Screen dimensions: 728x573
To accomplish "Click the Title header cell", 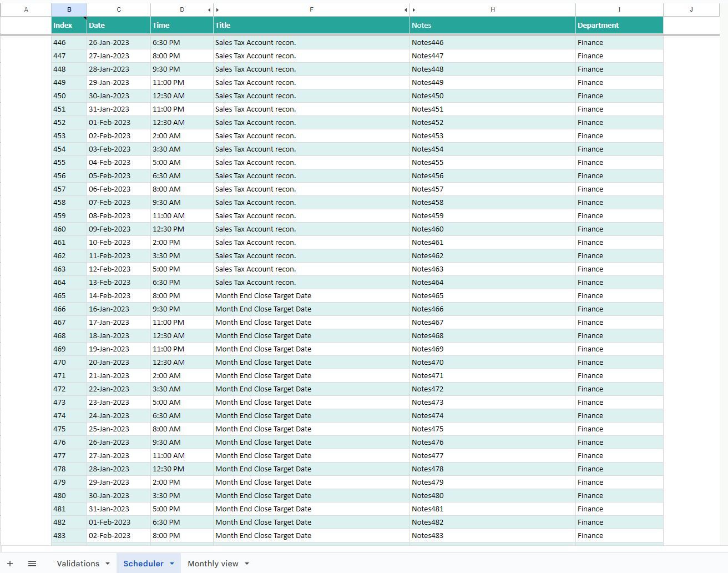I will pos(311,25).
